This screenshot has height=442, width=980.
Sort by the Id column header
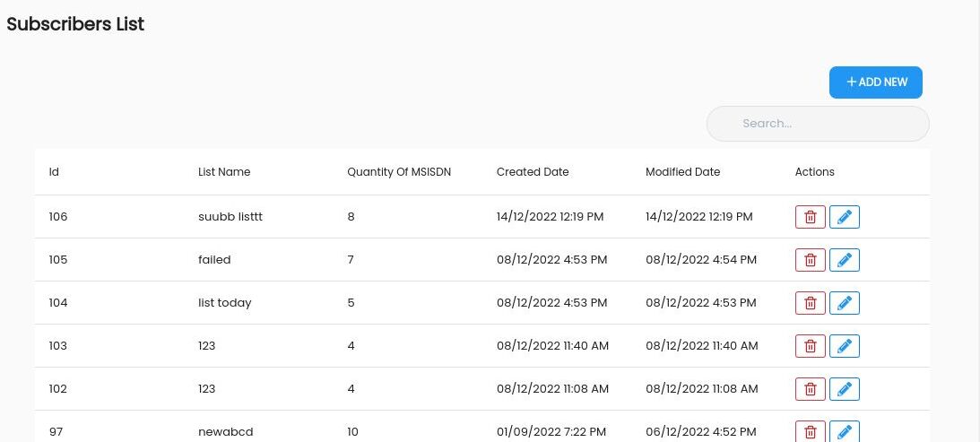tap(54, 172)
